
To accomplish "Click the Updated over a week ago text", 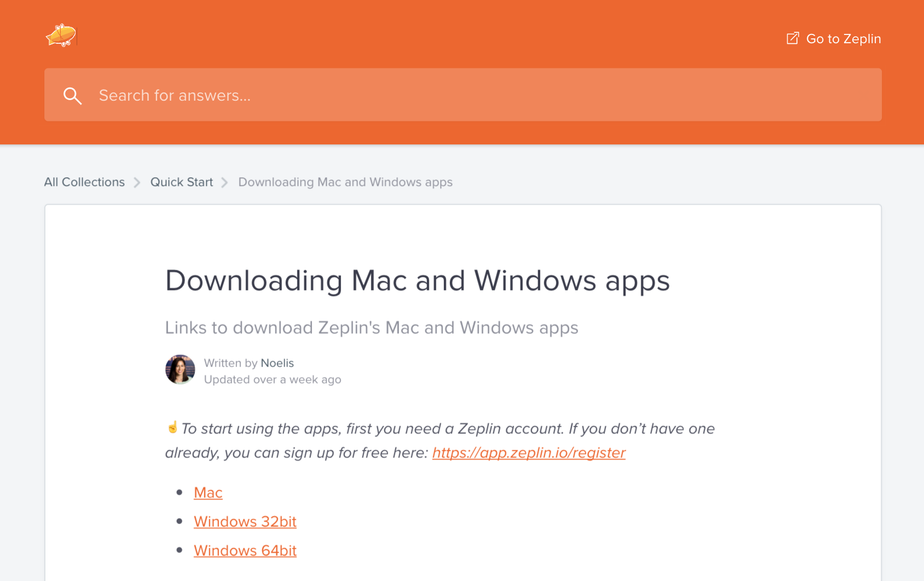I will point(272,380).
